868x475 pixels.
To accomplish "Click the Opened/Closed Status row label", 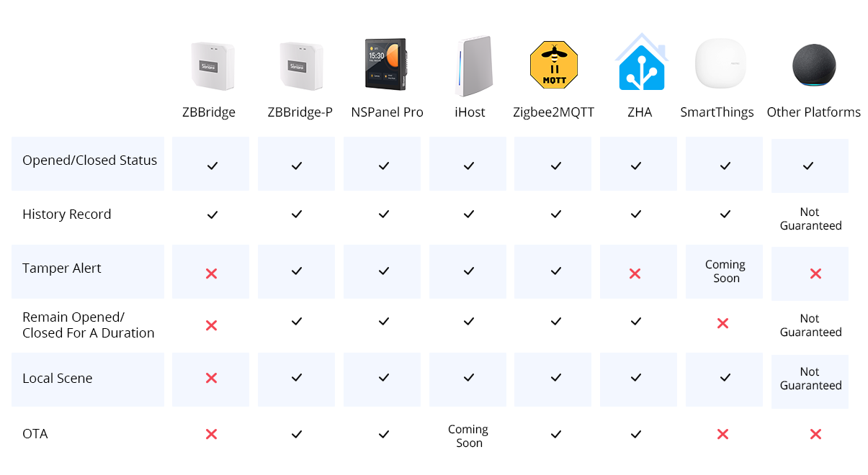I will point(89,160).
